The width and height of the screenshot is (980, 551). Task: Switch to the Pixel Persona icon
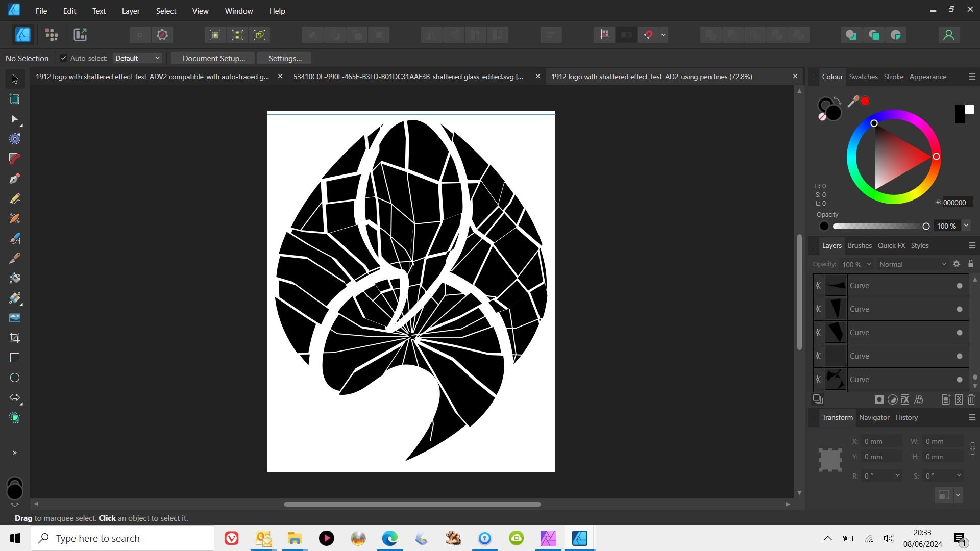(x=52, y=35)
